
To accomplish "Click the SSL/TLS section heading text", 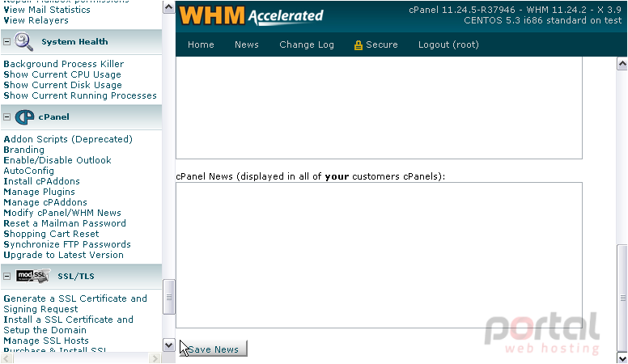I will [x=76, y=277].
